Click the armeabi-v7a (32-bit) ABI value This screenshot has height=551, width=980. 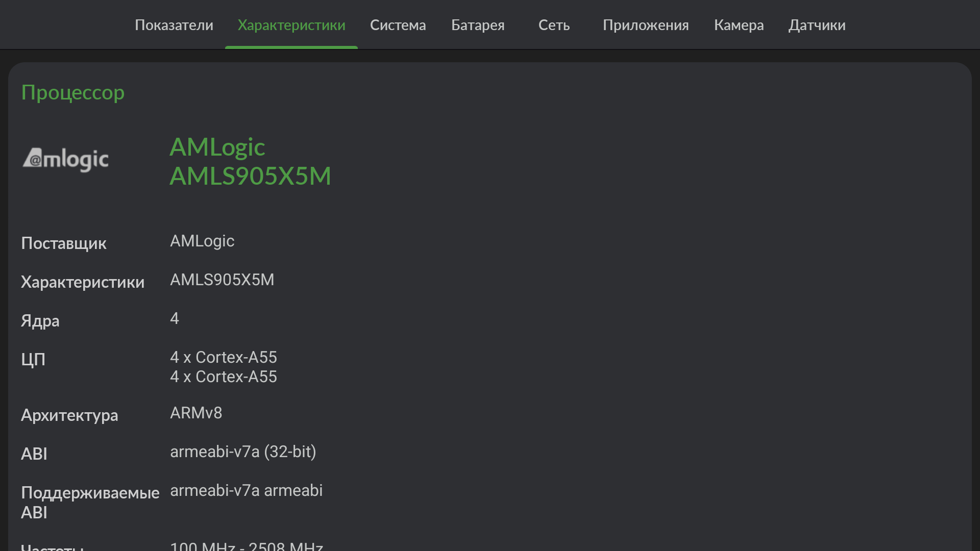(243, 452)
